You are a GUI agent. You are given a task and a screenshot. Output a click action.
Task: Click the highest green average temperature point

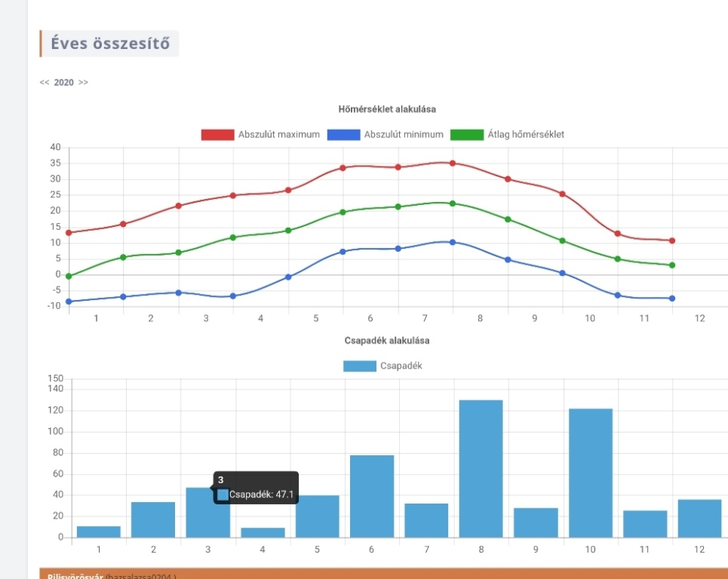coord(453,204)
